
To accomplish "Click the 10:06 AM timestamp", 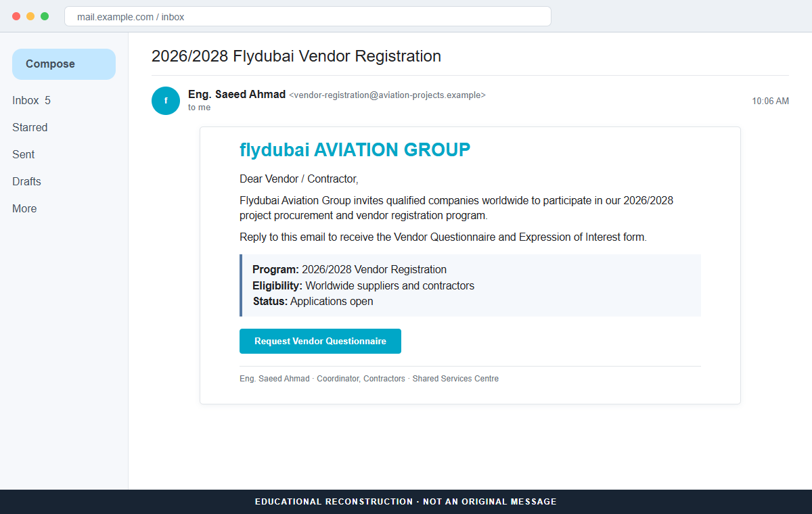I will click(770, 101).
